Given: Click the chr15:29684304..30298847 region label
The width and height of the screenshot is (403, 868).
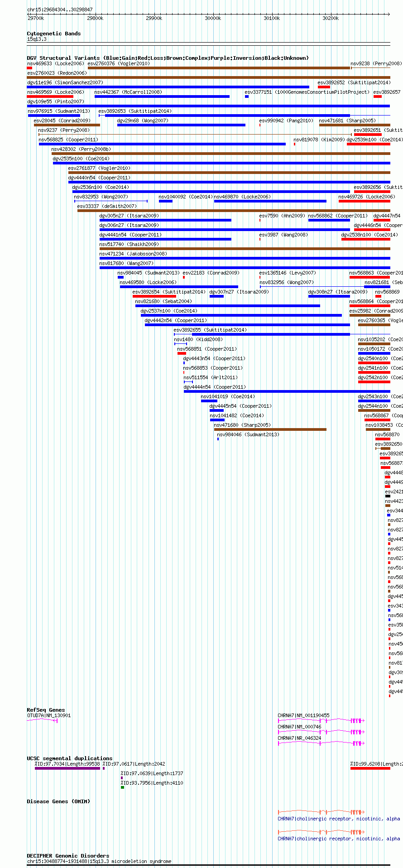Looking at the screenshot, I should point(60,10).
